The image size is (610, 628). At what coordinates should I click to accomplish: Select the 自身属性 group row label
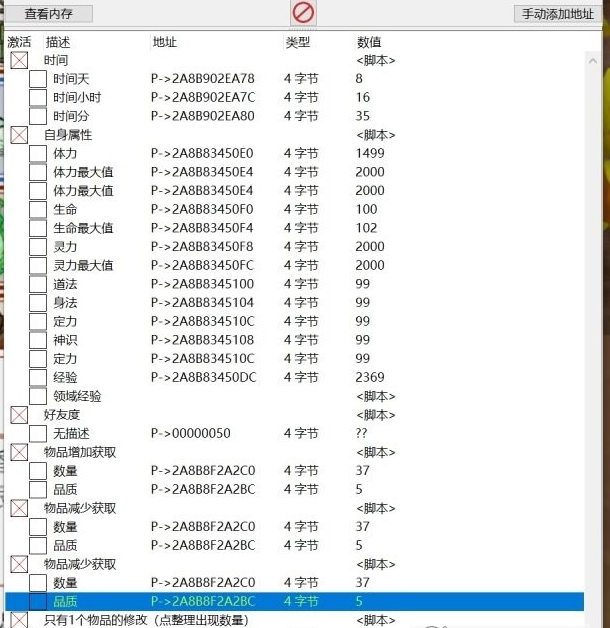[68, 135]
